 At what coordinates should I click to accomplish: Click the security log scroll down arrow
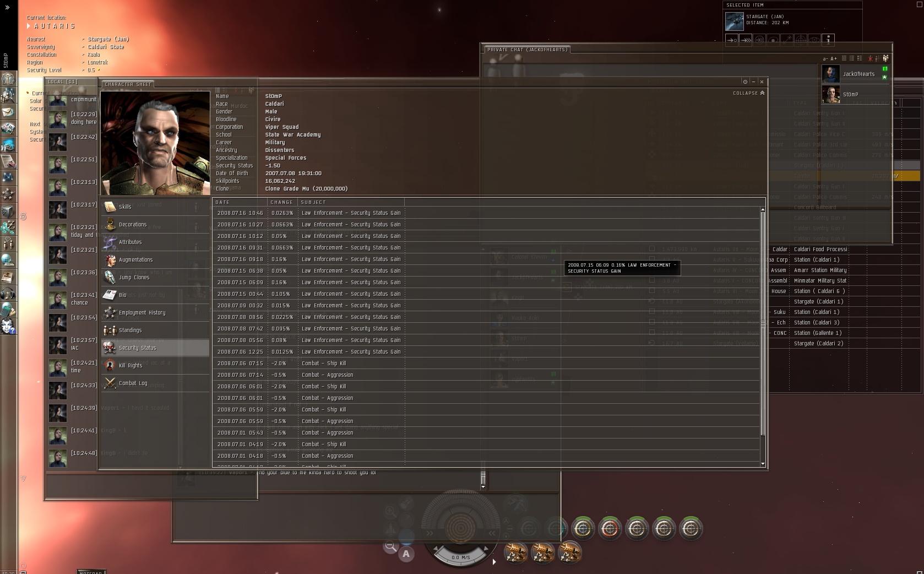[x=763, y=464]
